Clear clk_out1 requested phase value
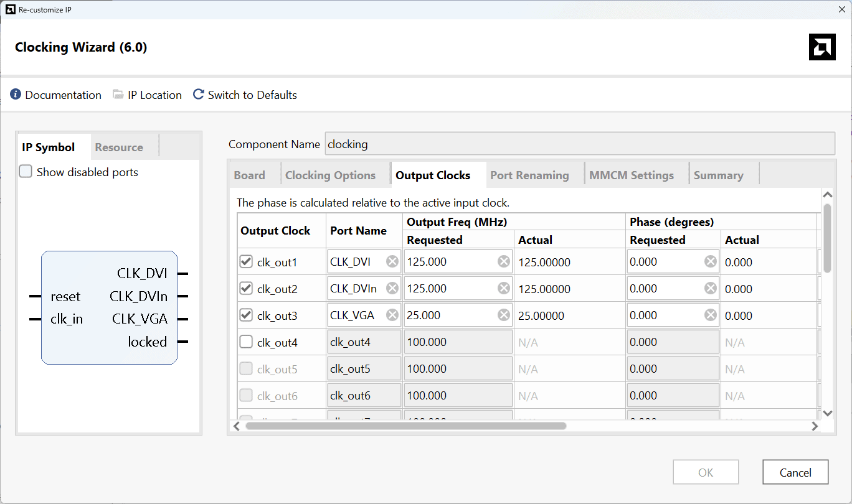Screen dimensions: 852x504 pos(711,262)
